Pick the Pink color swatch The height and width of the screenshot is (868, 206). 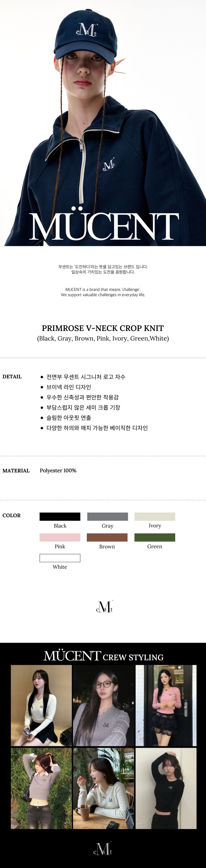coord(60,537)
